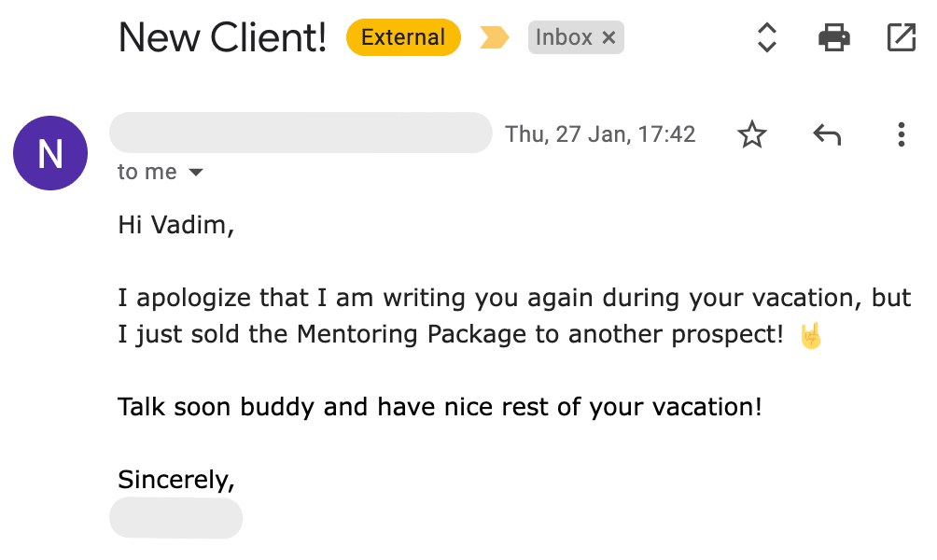The width and height of the screenshot is (937, 560).
Task: Click the yellow External label
Action: pos(403,38)
